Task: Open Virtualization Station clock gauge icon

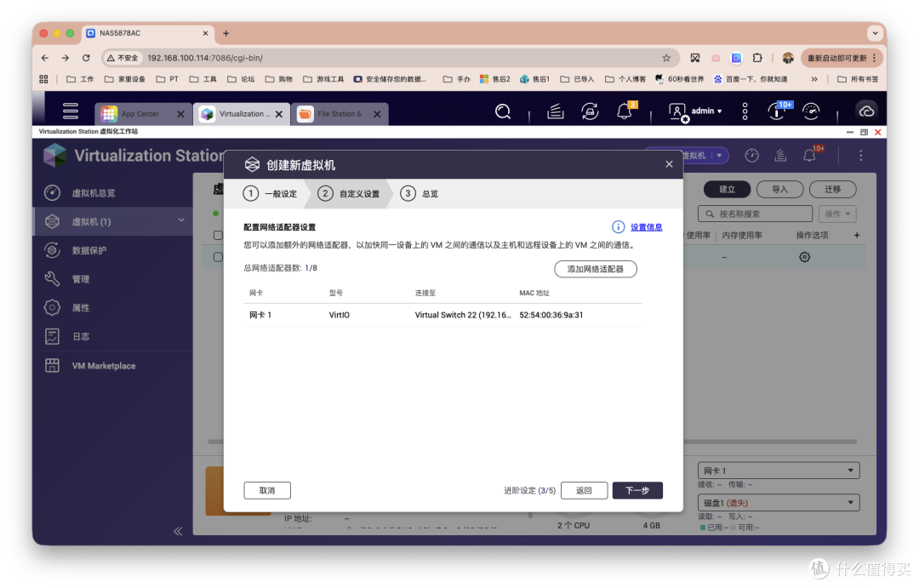Action: (x=752, y=156)
